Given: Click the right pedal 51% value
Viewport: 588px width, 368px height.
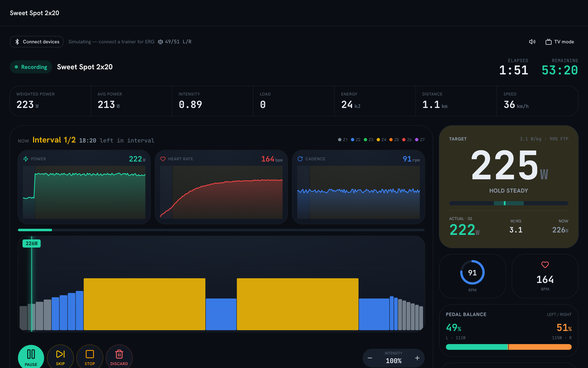Looking at the screenshot, I should point(564,328).
